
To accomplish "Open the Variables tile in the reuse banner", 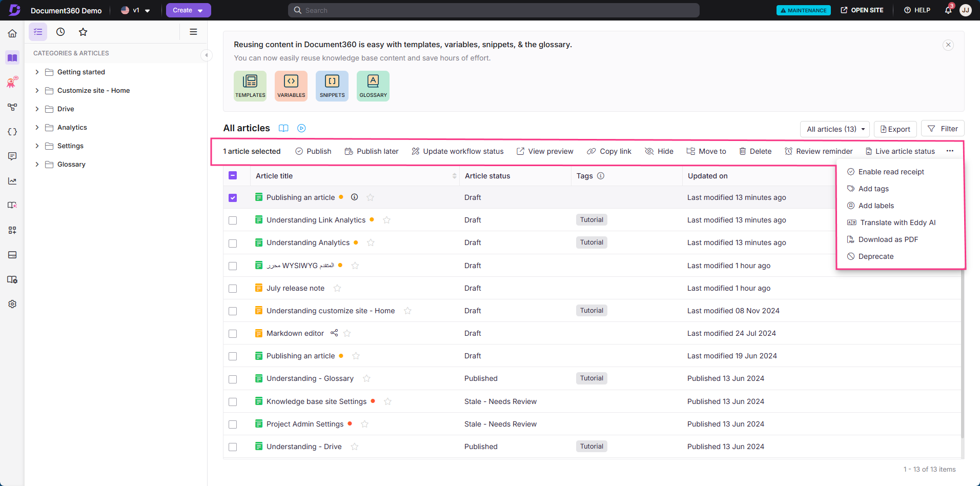I will [291, 86].
